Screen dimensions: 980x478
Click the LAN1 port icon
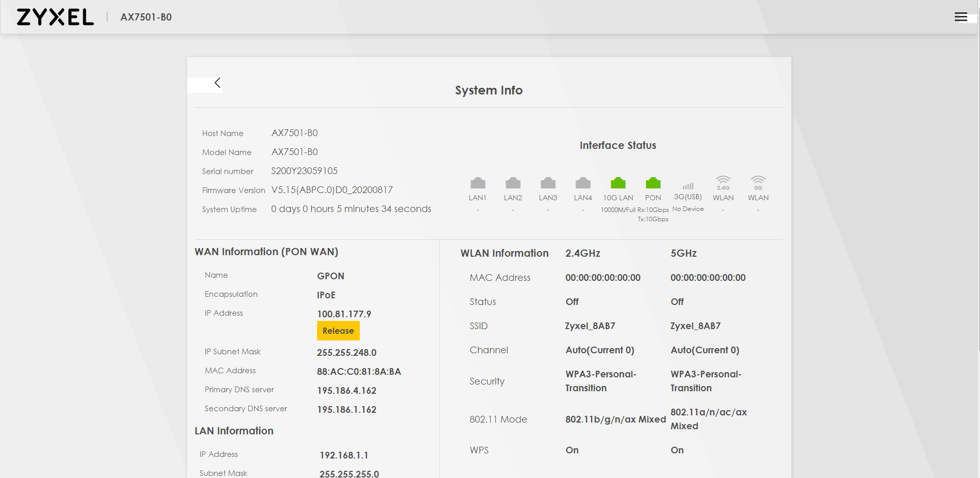pos(477,183)
